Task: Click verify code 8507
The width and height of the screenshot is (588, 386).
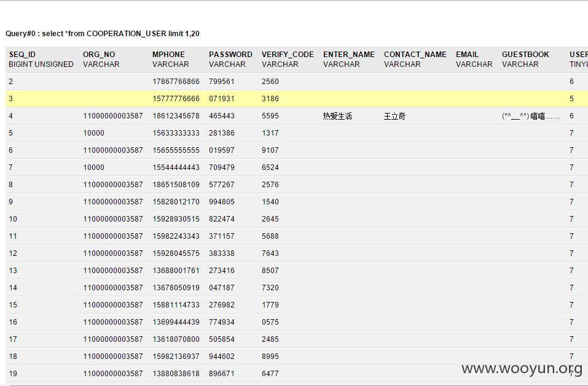Action: coord(270,271)
